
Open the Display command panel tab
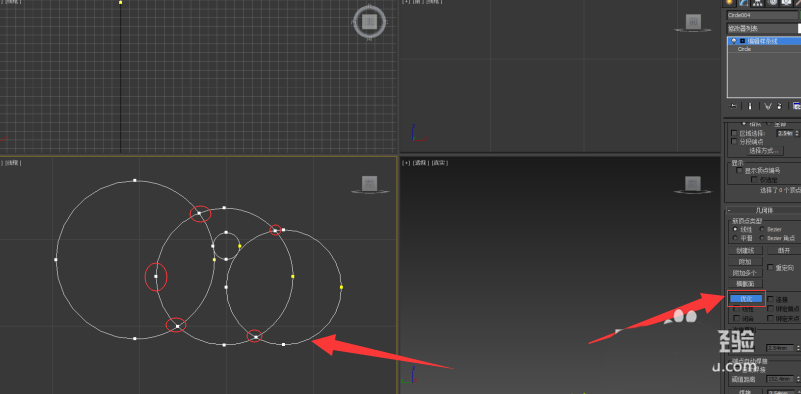click(786, 3)
